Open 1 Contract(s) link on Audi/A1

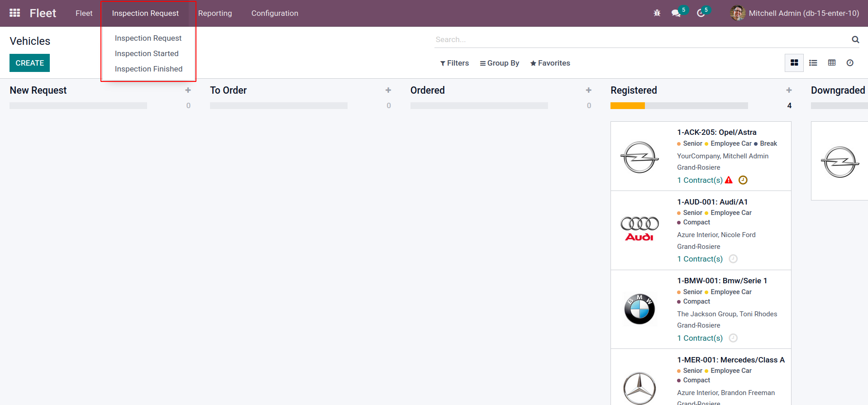point(700,259)
